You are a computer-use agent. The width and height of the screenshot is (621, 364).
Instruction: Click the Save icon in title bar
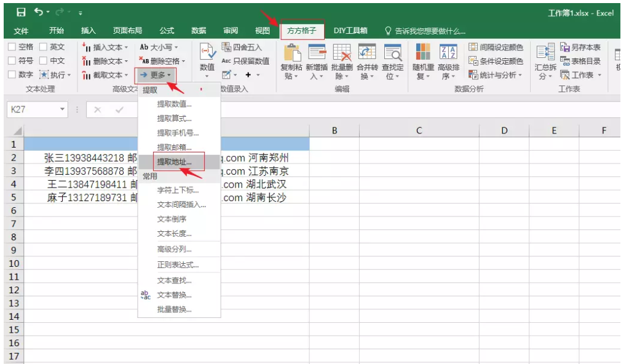pos(21,12)
